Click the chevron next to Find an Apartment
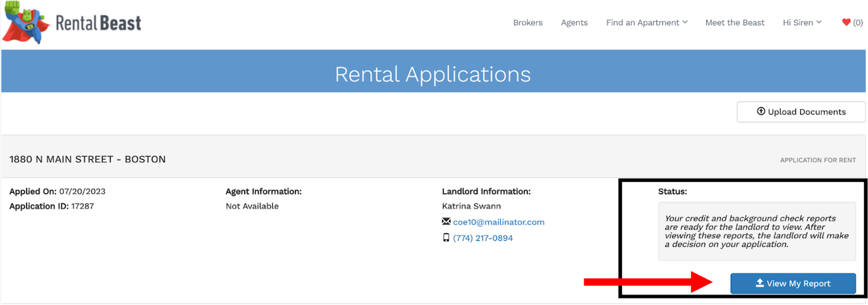The width and height of the screenshot is (868, 305). coord(685,22)
